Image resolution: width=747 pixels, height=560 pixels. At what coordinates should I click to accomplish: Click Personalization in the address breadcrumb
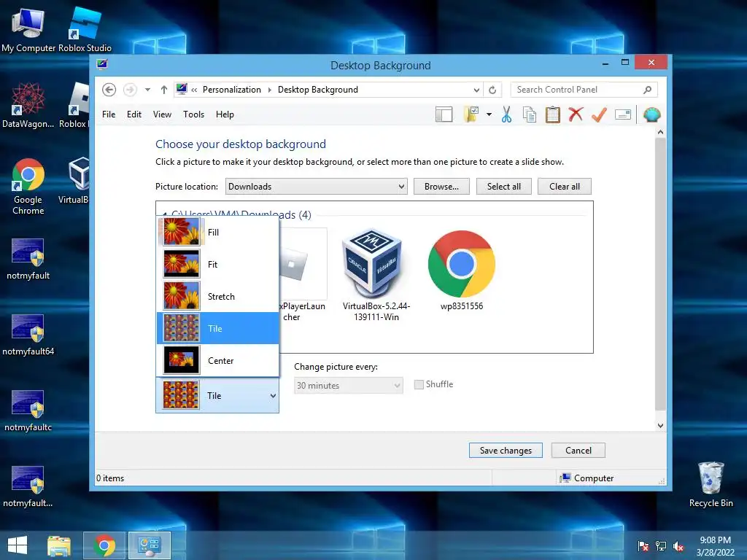coord(231,90)
